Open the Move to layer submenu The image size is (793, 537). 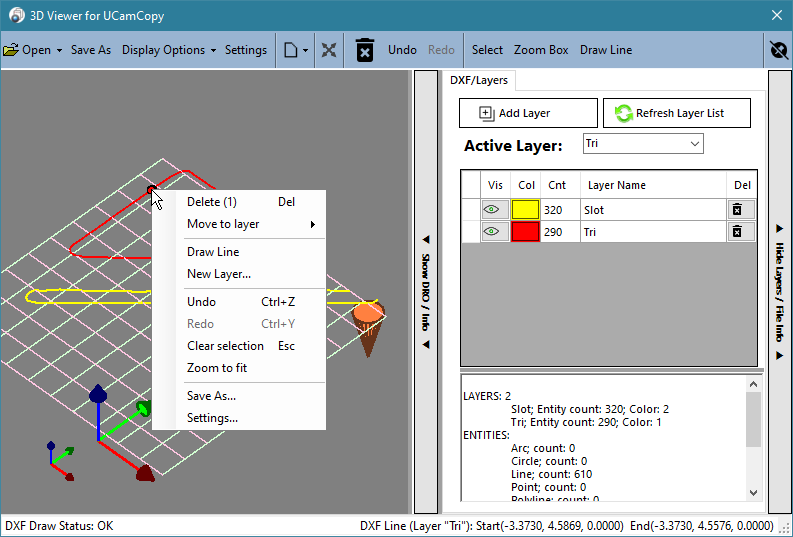[239, 224]
